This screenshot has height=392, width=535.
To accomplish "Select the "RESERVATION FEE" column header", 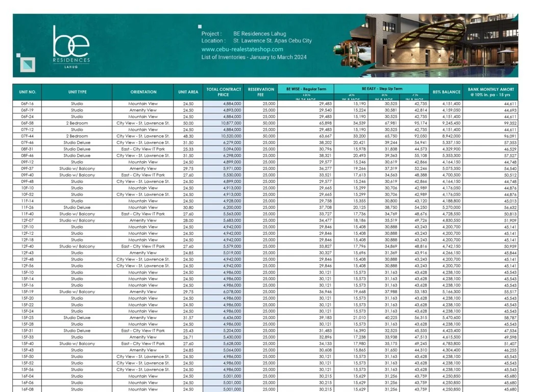I will [x=261, y=92].
